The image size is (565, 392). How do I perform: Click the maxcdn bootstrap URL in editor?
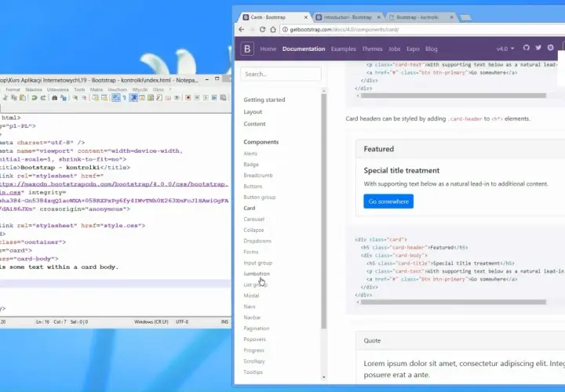pyautogui.click(x=114, y=184)
